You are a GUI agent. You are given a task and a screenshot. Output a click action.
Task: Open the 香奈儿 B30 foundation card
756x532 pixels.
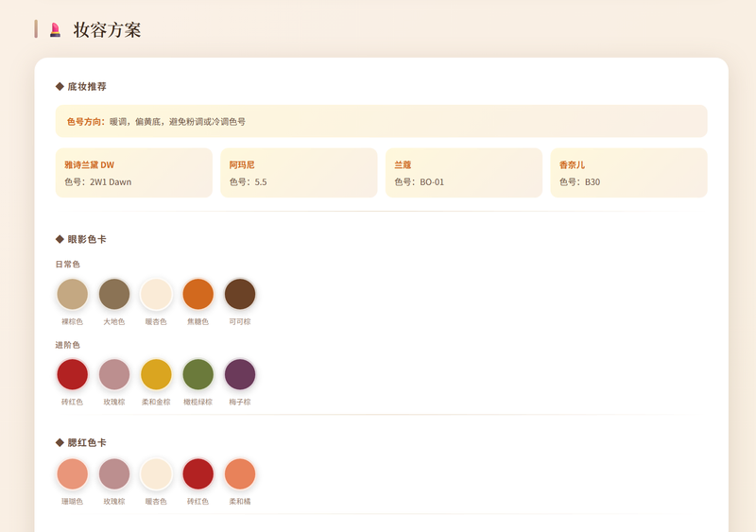pyautogui.click(x=628, y=173)
